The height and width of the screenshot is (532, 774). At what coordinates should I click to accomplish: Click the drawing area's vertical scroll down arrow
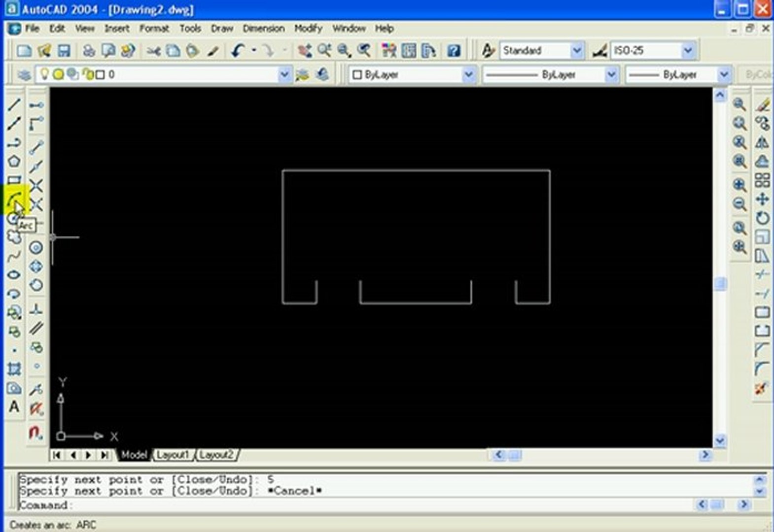point(720,440)
